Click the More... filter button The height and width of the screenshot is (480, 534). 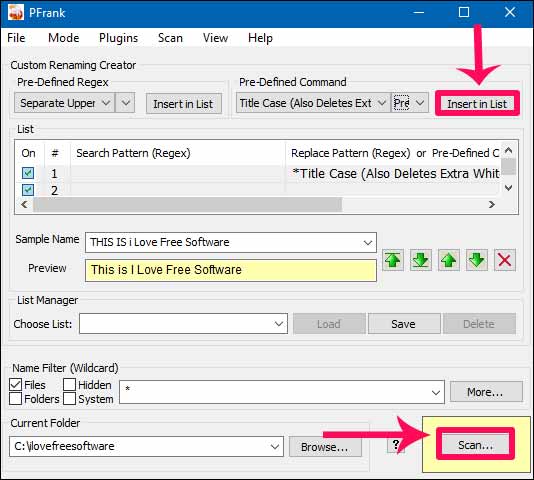click(486, 392)
